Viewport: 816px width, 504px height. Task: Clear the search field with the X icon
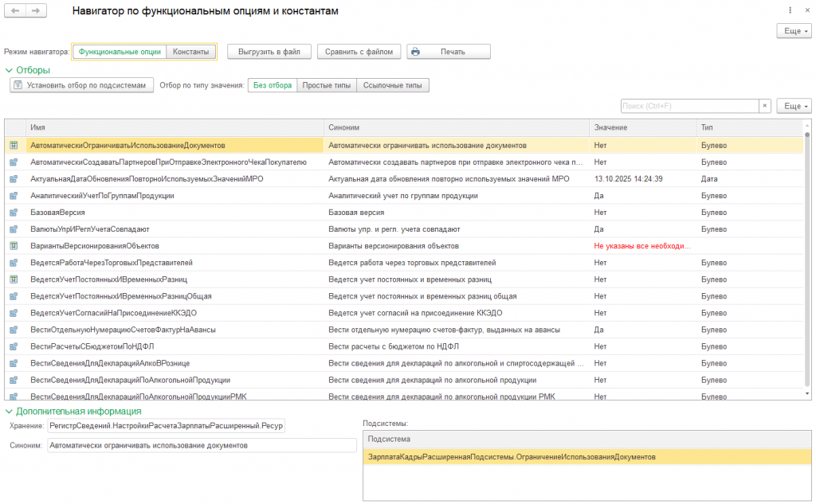click(x=765, y=106)
